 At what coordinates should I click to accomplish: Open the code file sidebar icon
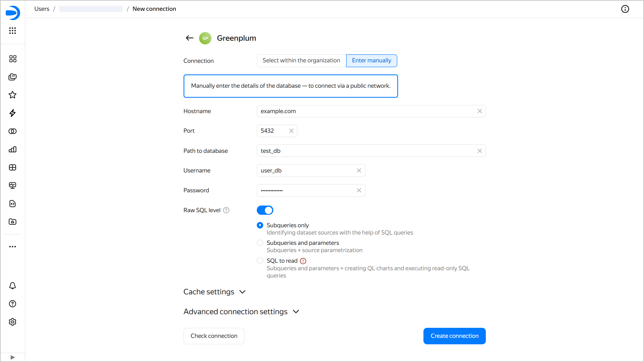13,204
